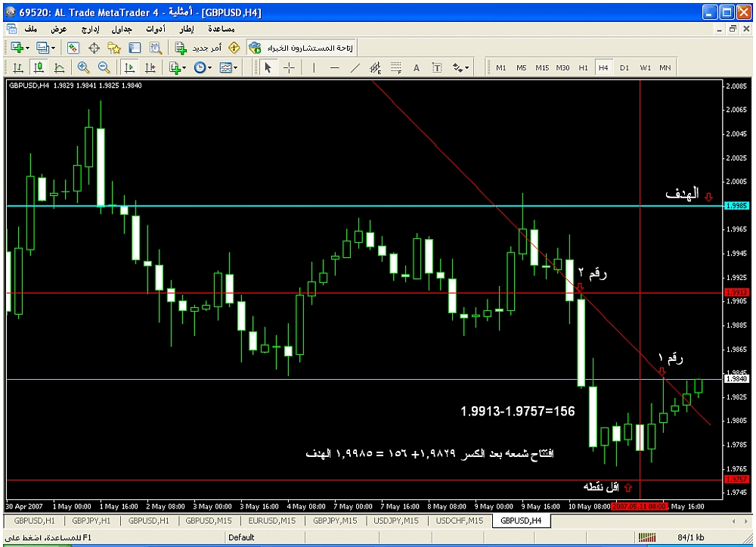Zoom in on the chart
This screenshot has width=756, height=547.
[x=83, y=67]
